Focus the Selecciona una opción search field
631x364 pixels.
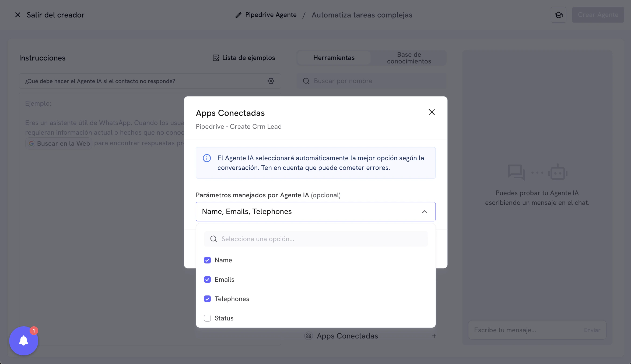[x=315, y=239]
